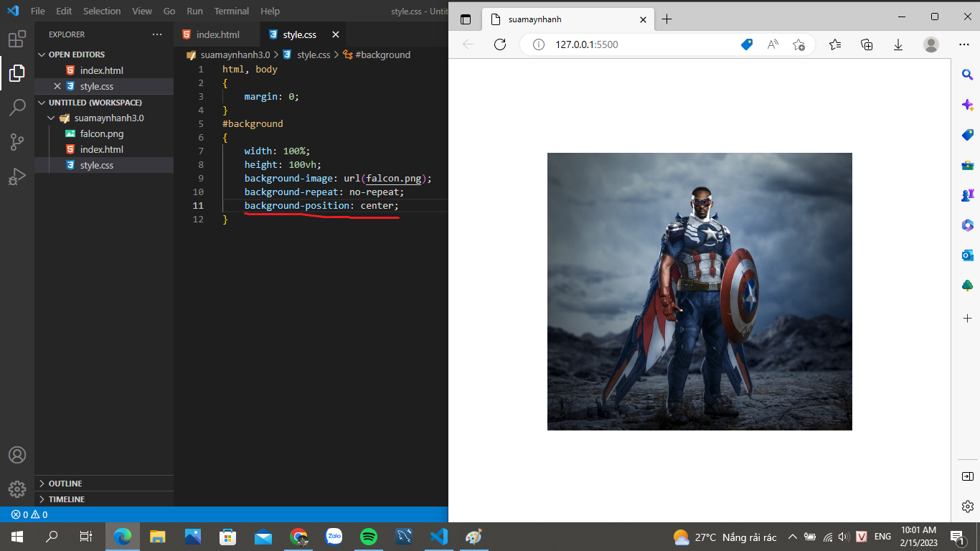Open the Manage gear in VS Code
This screenshot has width=980, height=551.
coord(17,489)
